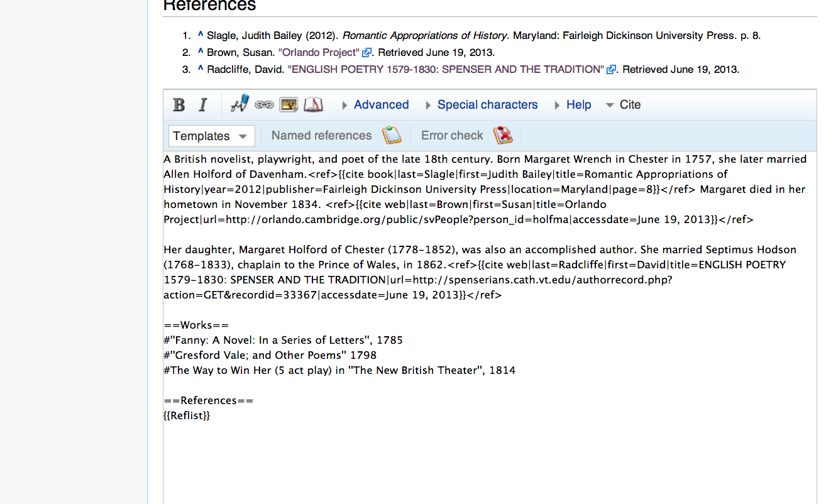Insert reference with book icon
826x504 pixels.
313,105
